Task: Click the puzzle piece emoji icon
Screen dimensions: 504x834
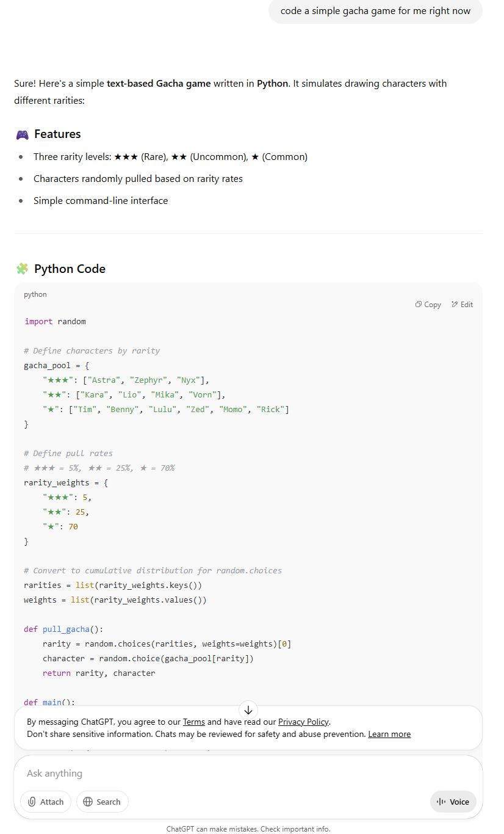Action: pyautogui.click(x=22, y=269)
